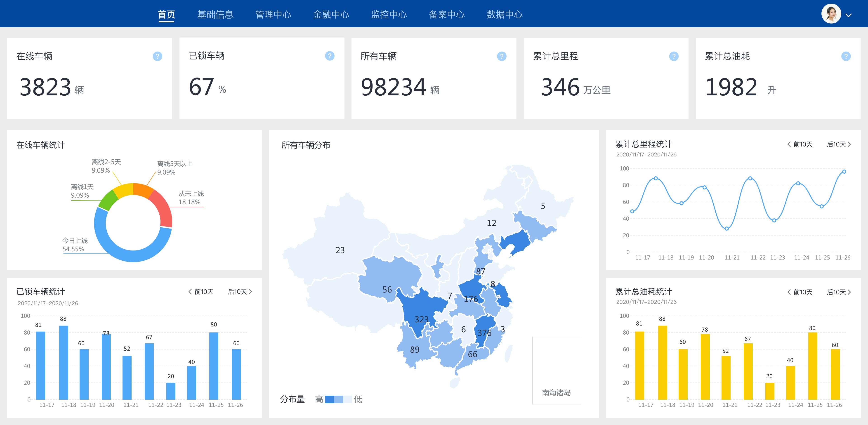Screen dimensions: 868x425
Task: Switch to the 监控中心 tab
Action: [x=389, y=14]
